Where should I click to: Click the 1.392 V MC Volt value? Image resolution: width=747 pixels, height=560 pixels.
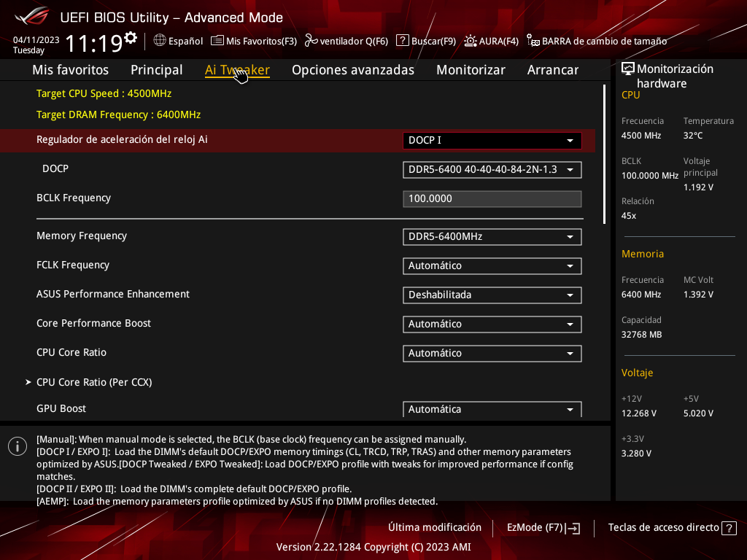pos(698,295)
